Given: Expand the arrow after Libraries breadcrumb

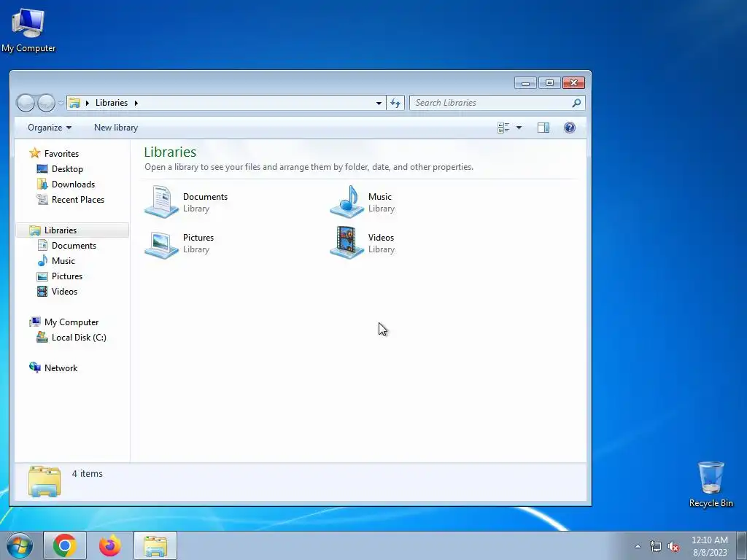Looking at the screenshot, I should pyautogui.click(x=136, y=103).
